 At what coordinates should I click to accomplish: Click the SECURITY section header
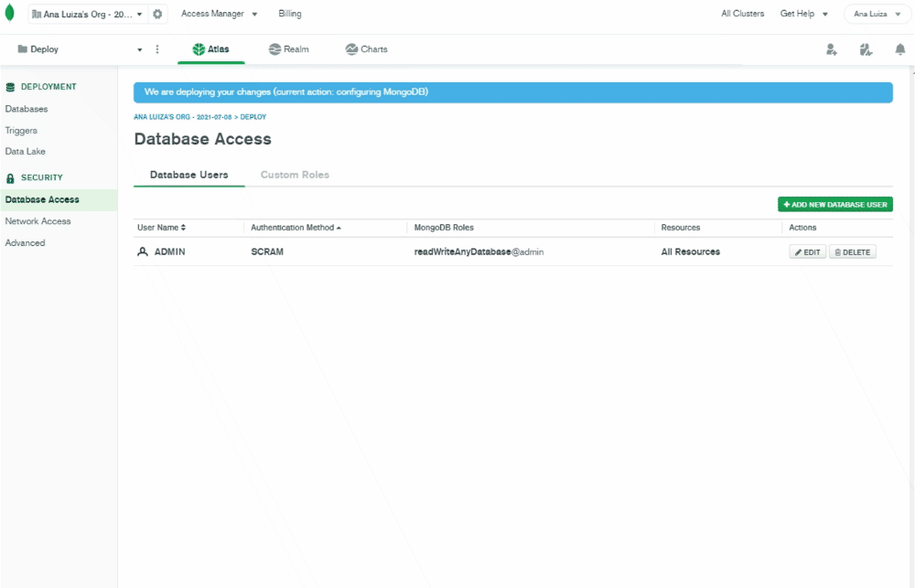(x=42, y=178)
